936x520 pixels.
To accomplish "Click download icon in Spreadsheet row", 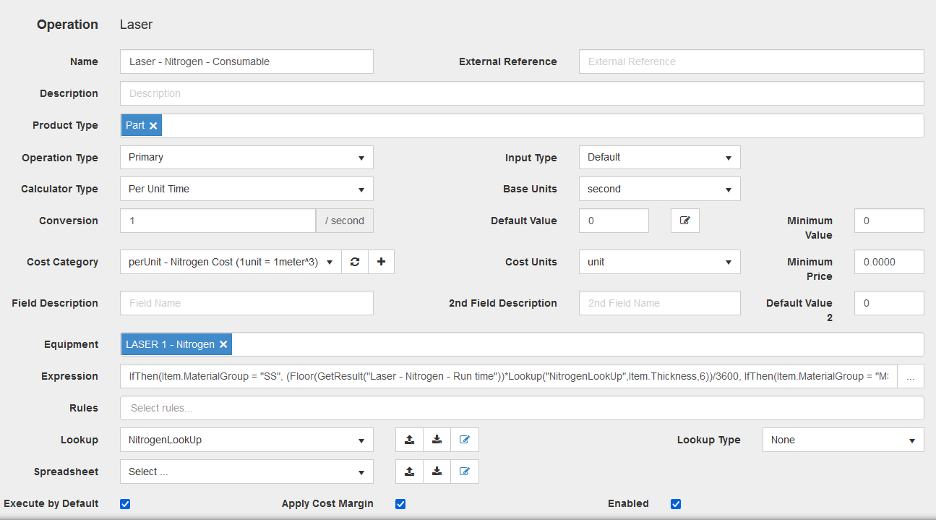I will click(437, 472).
